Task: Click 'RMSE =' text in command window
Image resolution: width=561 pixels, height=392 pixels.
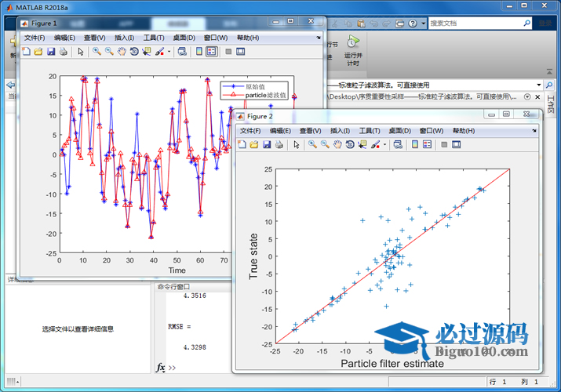Action: coord(179,327)
